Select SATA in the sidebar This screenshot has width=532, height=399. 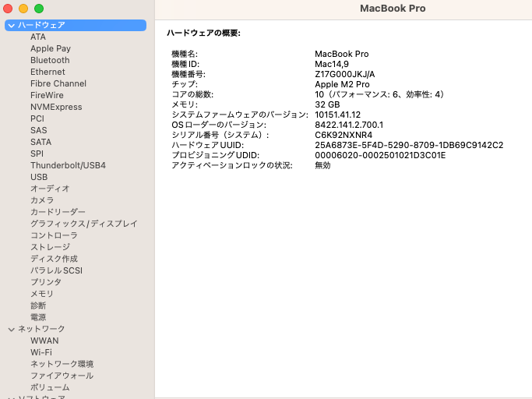pyautogui.click(x=41, y=142)
